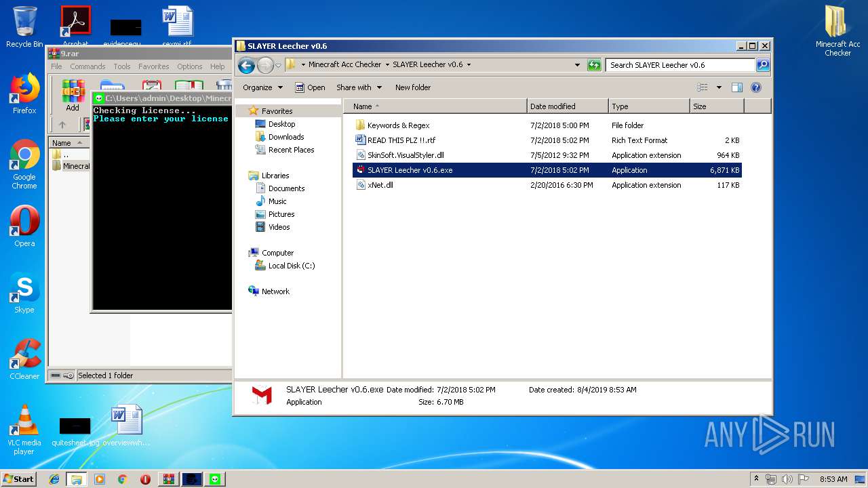
Task: Open the Help menu in WinRAR
Action: point(217,66)
